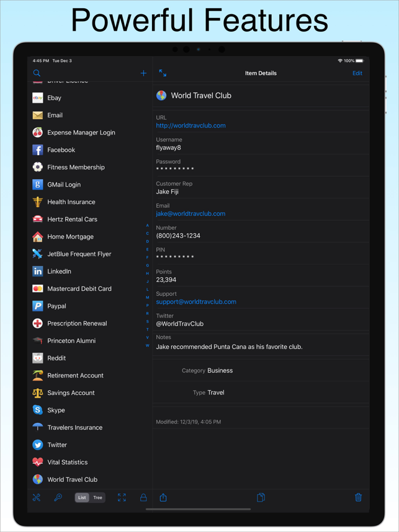Switch to Tree view
Screen dimensions: 399x532
[97, 497]
